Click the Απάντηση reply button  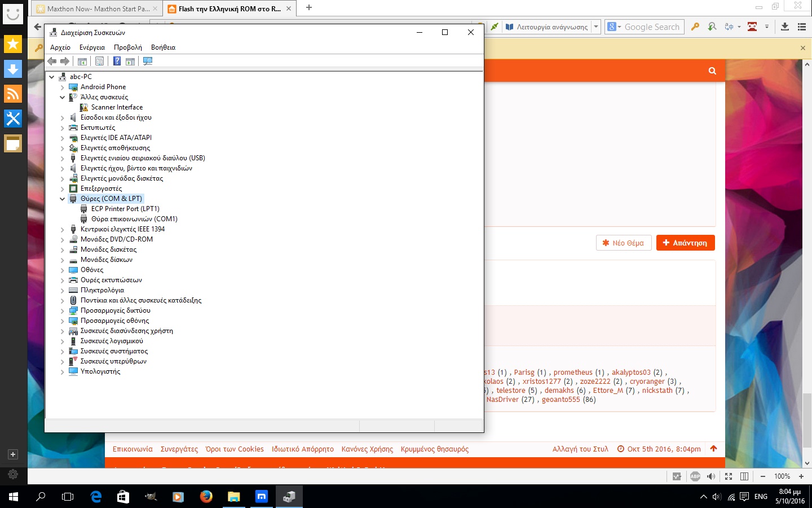click(685, 243)
